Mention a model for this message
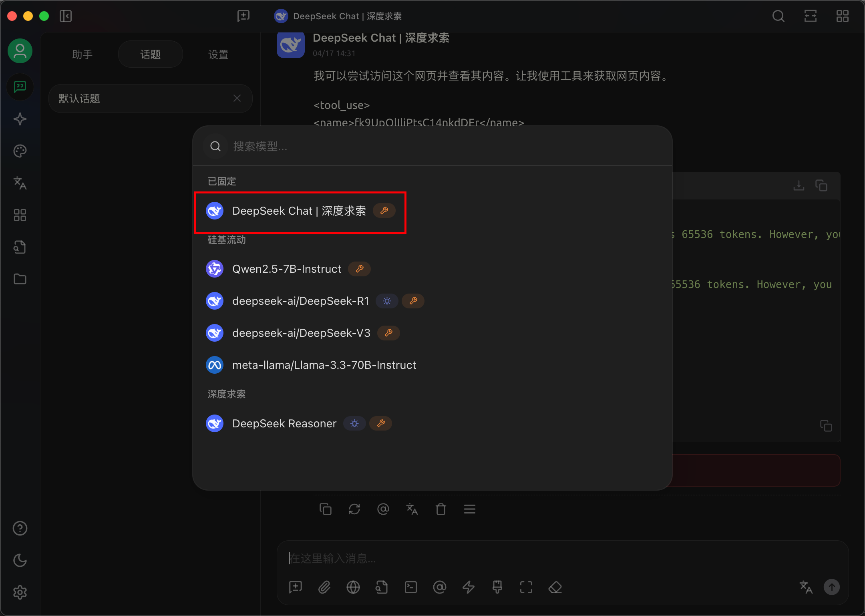This screenshot has height=616, width=865. coord(383,509)
